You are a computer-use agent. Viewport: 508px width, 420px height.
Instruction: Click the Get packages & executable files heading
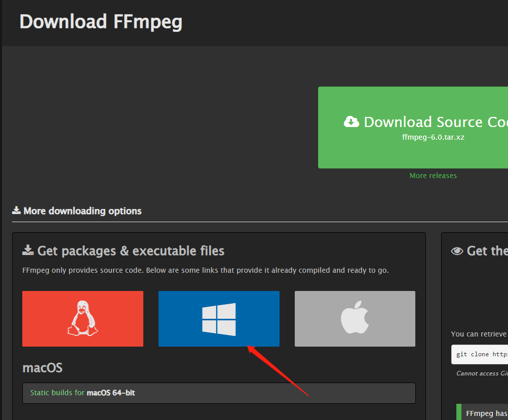[x=131, y=251]
